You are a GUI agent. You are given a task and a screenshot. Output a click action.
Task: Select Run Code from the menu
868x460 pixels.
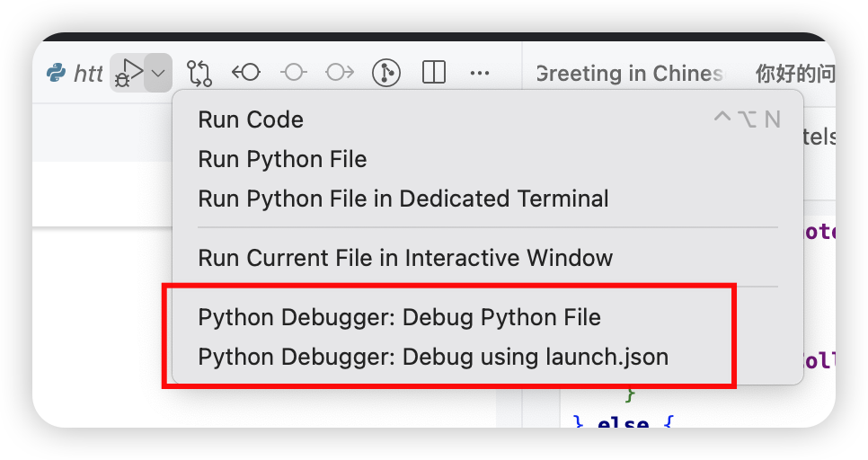tap(251, 119)
